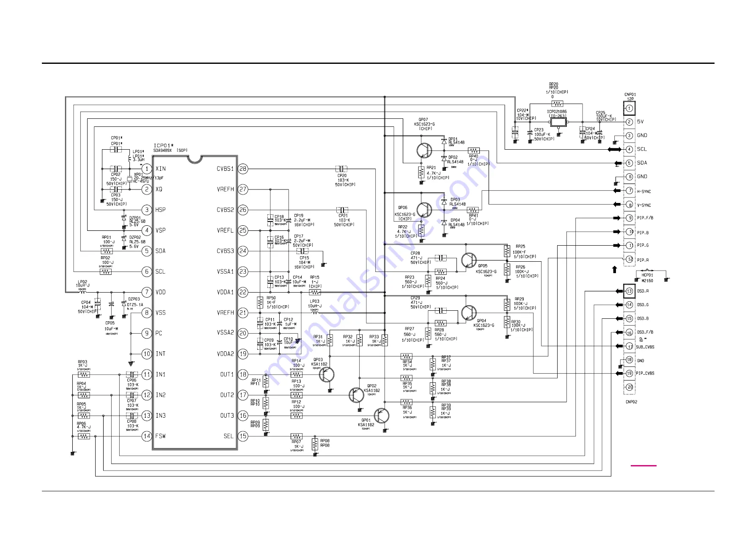Select the RP15 resistor symbol

coord(315,292)
